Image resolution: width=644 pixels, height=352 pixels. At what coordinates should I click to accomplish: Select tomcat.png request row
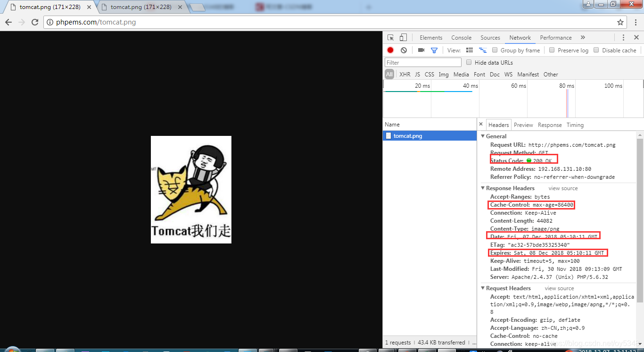point(429,136)
